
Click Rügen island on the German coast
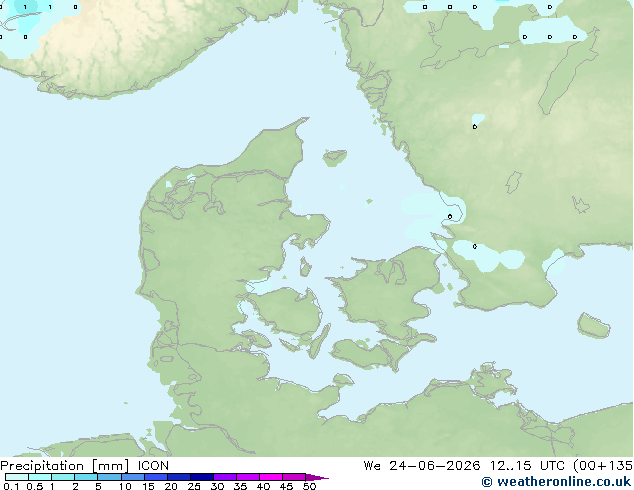pyautogui.click(x=492, y=380)
